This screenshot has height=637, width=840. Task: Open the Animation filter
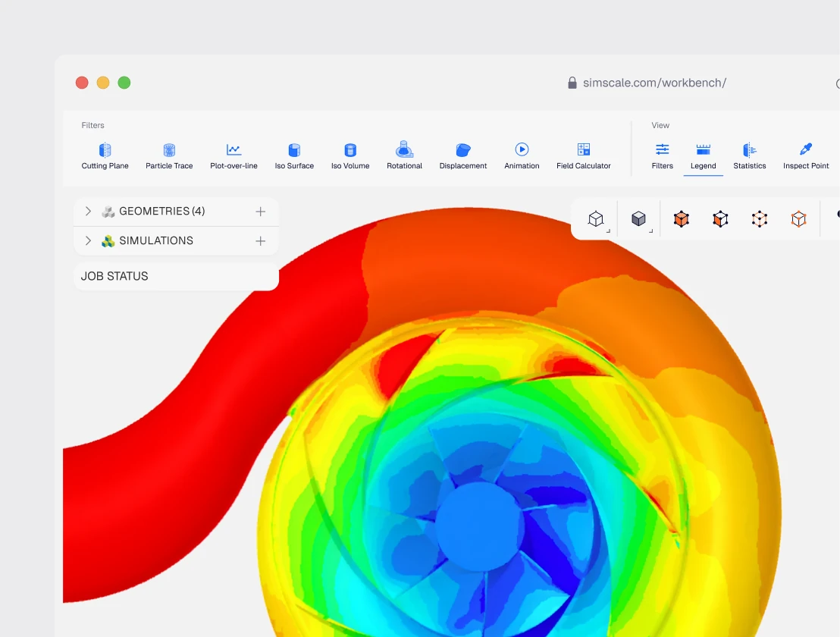tap(522, 156)
